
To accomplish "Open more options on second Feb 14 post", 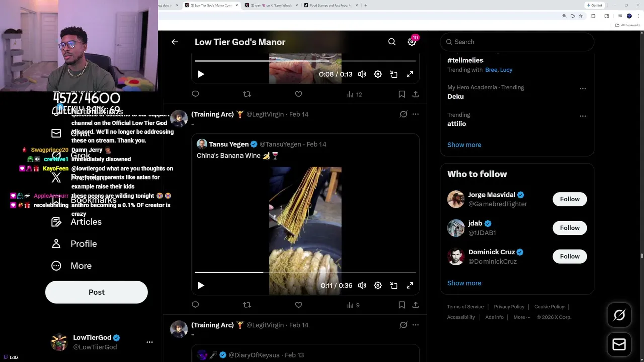I will tap(415, 325).
